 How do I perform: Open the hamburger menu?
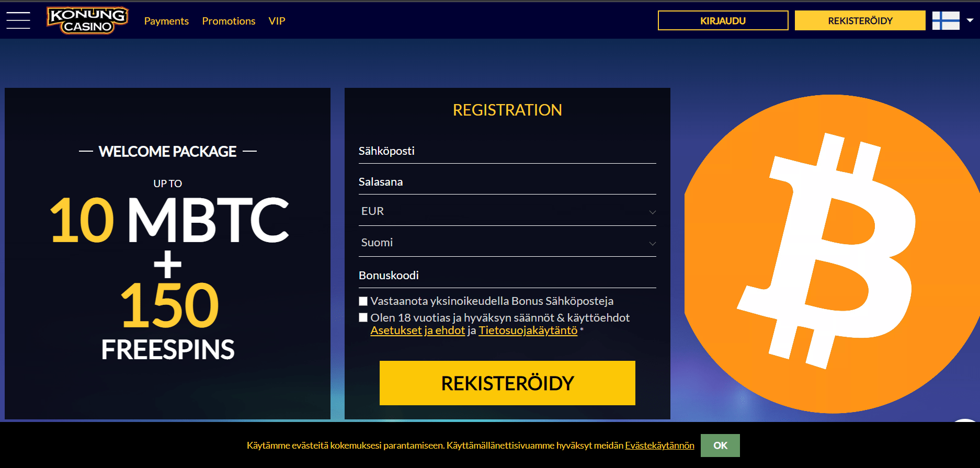click(18, 20)
